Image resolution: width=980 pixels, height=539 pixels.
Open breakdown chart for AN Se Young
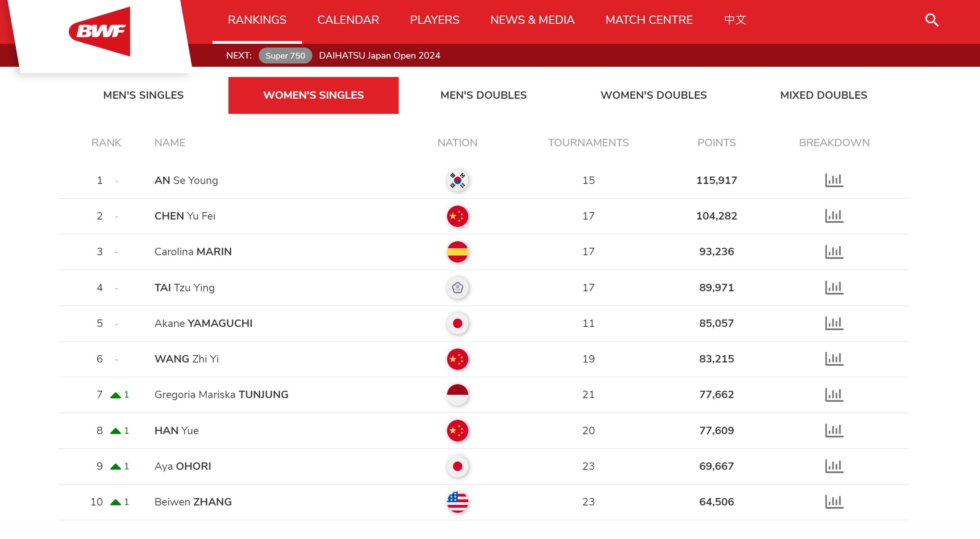pyautogui.click(x=834, y=180)
